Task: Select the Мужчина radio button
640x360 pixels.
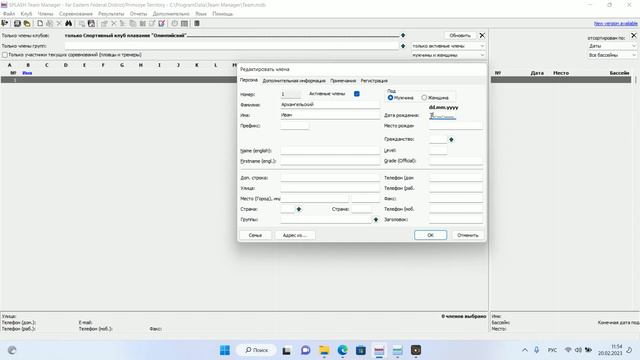Action: [x=390, y=98]
